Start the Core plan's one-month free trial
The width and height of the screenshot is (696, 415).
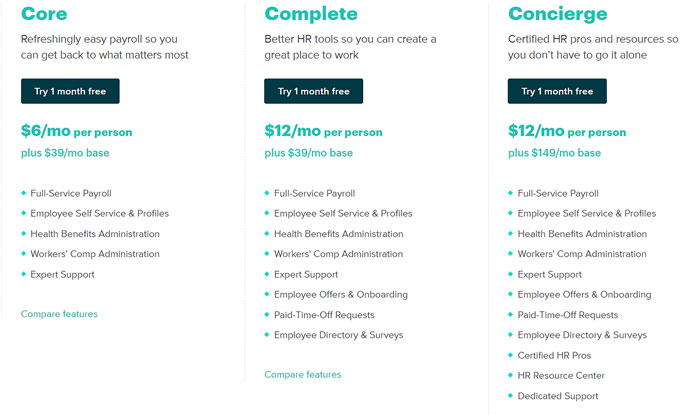(70, 91)
